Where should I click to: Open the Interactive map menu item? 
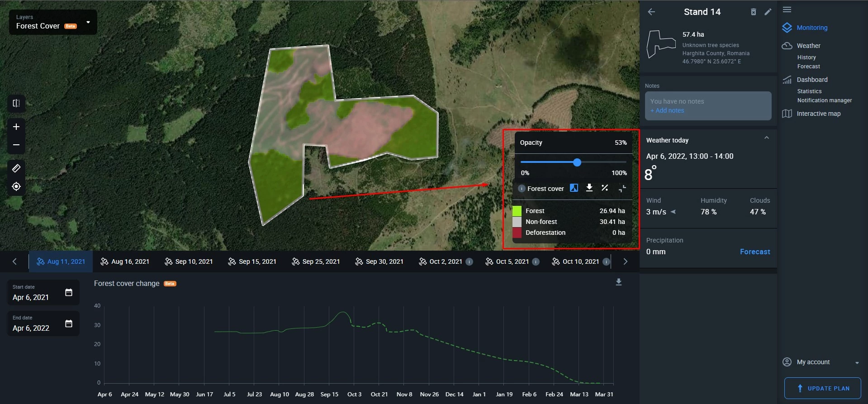click(x=818, y=114)
